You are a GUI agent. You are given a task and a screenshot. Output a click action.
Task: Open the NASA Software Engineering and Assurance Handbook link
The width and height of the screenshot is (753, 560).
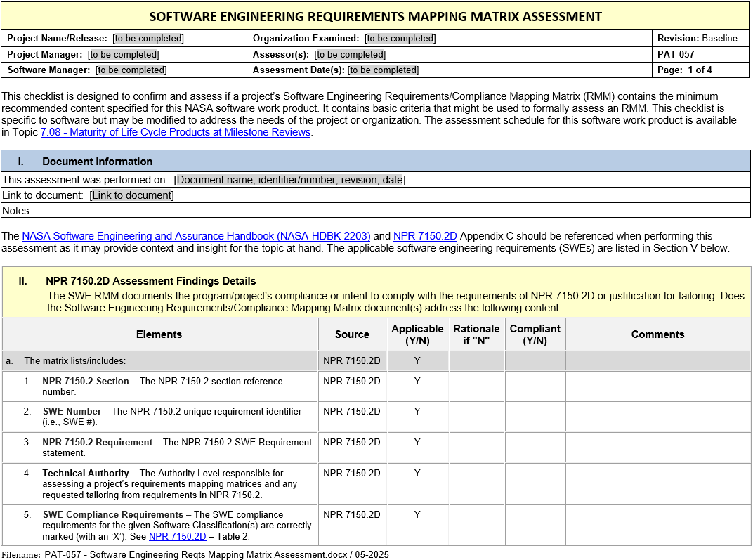(196, 236)
